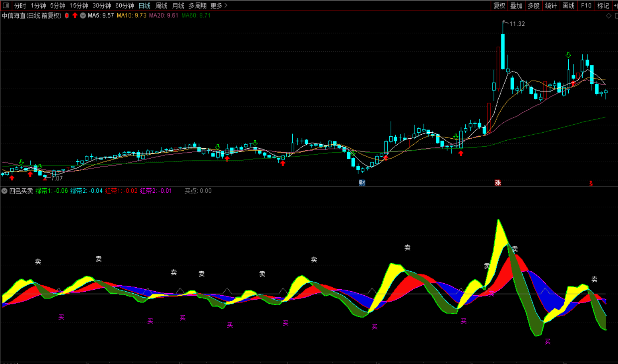Switch to 日线 daily chart
Image resolution: width=618 pixels, height=364 pixels.
click(x=144, y=6)
